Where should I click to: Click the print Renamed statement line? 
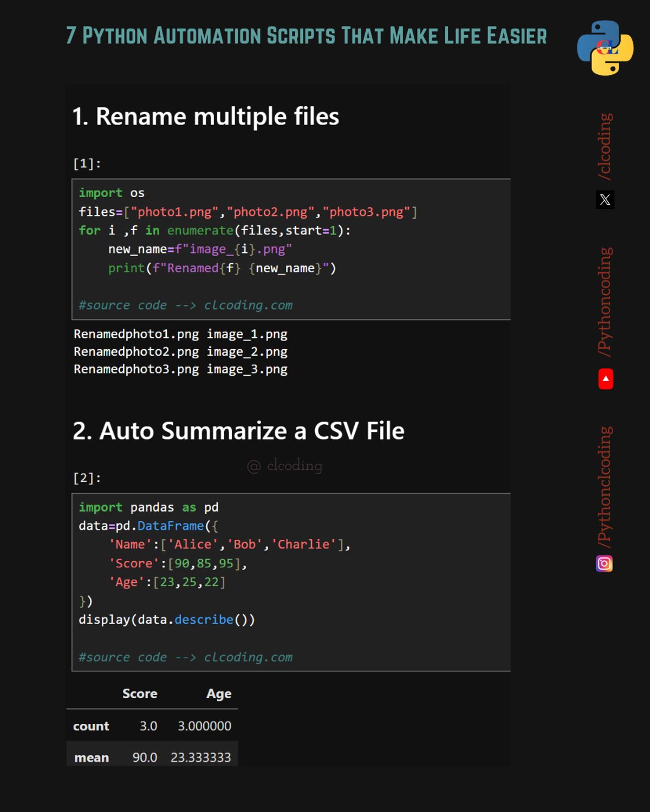point(222,269)
